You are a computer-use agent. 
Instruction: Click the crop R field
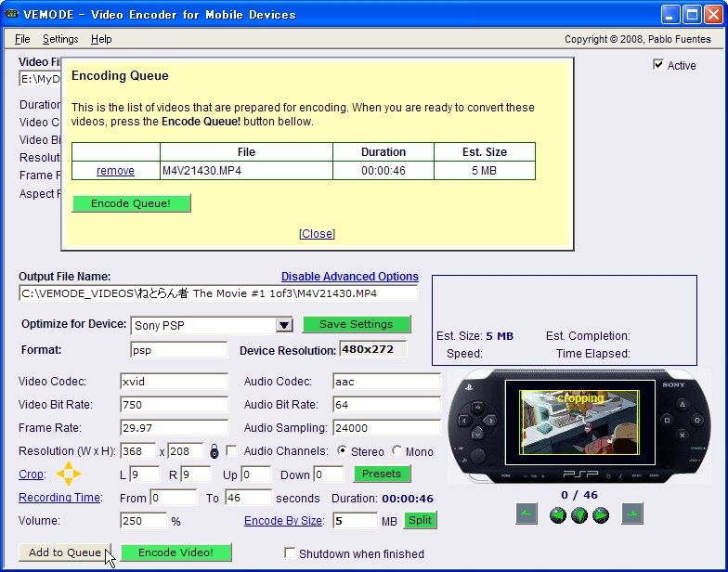(x=195, y=474)
